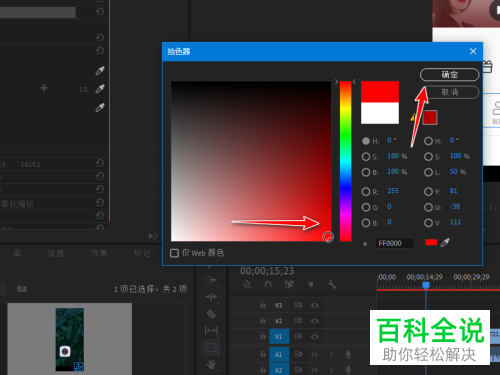Toggle sync lock on track V3
Image resolution: width=500 pixels, height=375 pixels.
click(298, 305)
